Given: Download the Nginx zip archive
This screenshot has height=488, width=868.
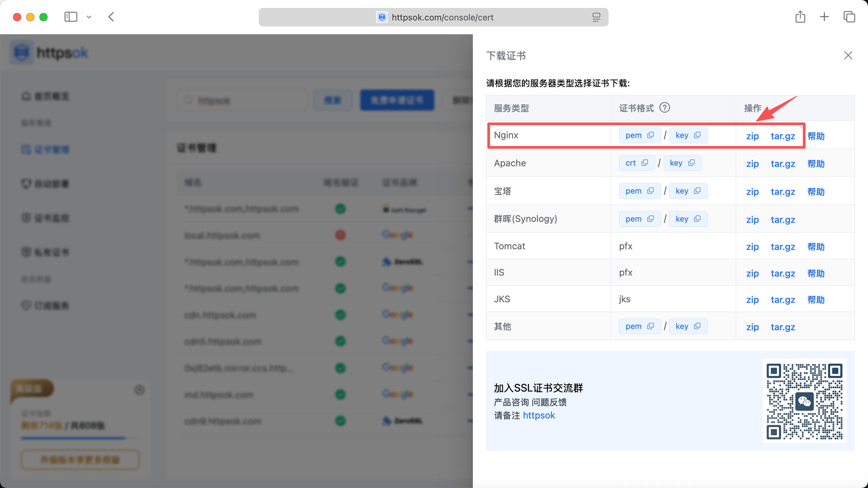Looking at the screenshot, I should click(x=752, y=136).
